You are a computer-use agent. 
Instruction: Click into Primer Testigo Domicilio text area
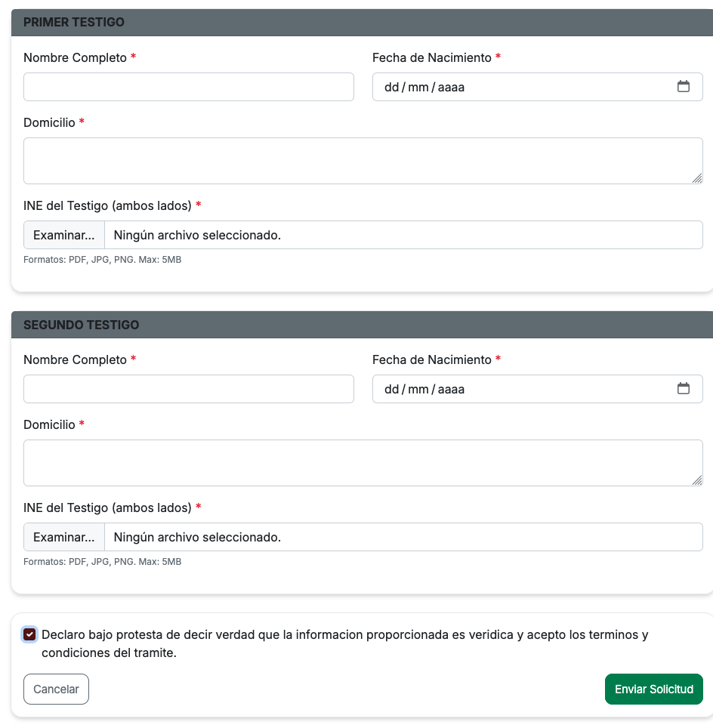pyautogui.click(x=363, y=161)
